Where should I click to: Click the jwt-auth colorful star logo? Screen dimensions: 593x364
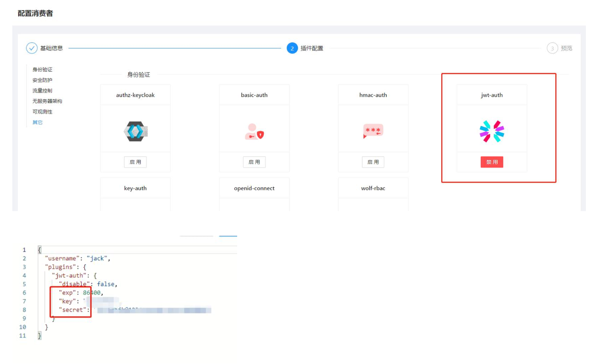[492, 132]
